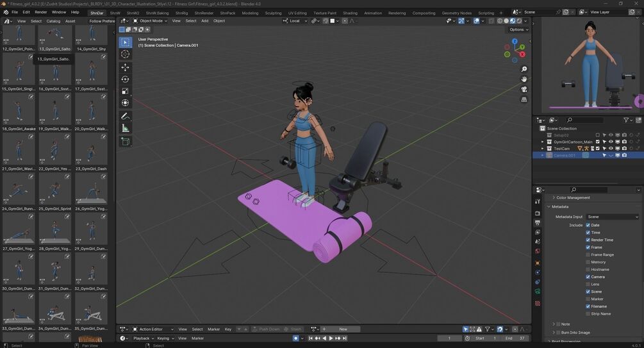Switch to the Modeling workspace tab

click(250, 13)
